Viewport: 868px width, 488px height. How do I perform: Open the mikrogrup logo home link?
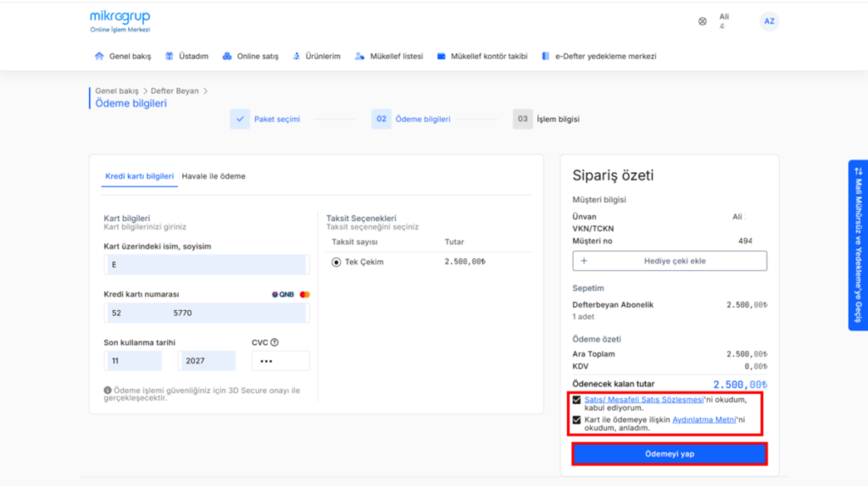pyautogui.click(x=120, y=21)
